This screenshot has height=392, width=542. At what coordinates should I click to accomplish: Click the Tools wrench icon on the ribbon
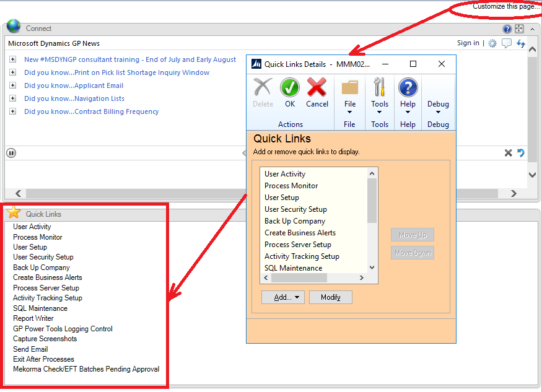tap(379, 87)
